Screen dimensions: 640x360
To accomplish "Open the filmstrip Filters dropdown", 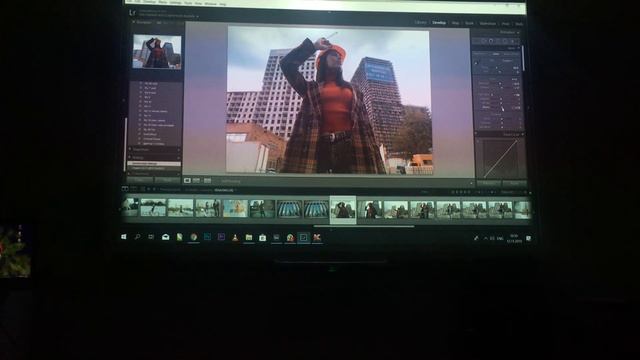I will pos(514,192).
